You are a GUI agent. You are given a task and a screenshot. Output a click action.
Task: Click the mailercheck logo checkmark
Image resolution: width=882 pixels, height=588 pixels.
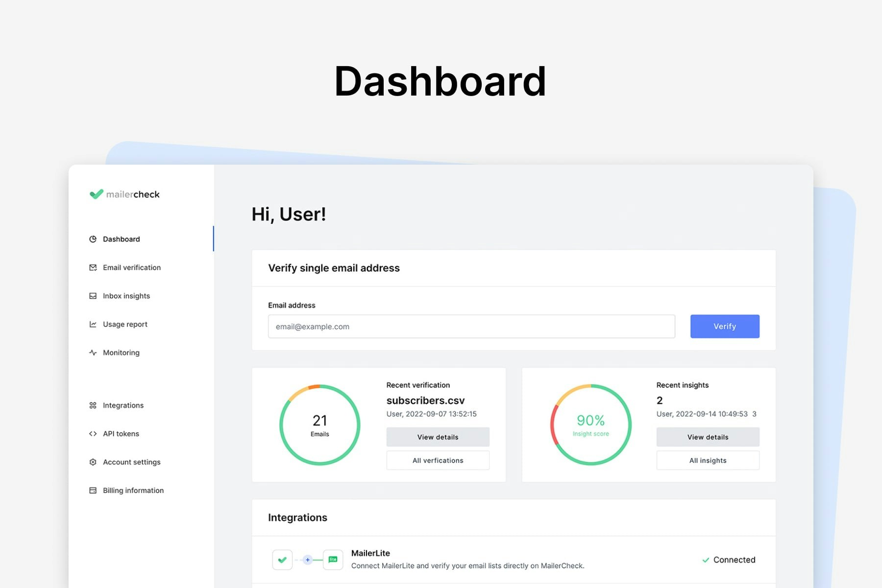pos(97,194)
